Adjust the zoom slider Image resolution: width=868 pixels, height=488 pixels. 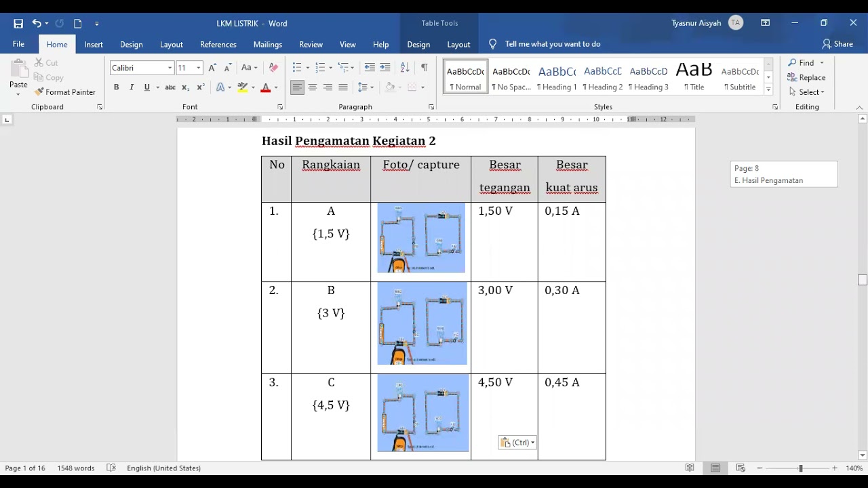pyautogui.click(x=800, y=468)
